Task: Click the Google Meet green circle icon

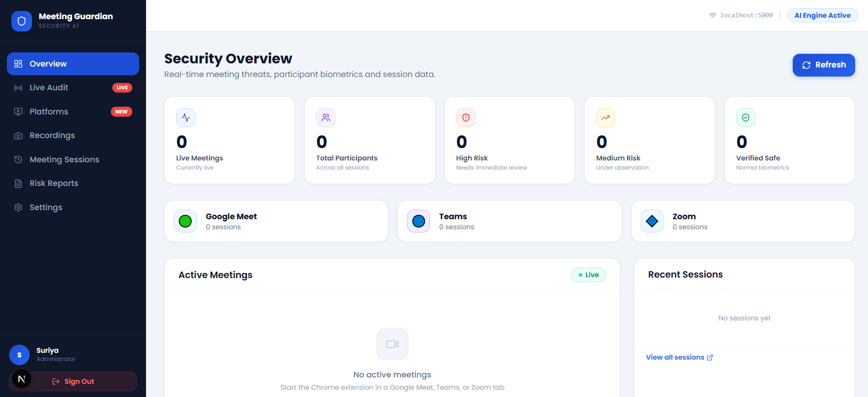Action: coord(185,221)
